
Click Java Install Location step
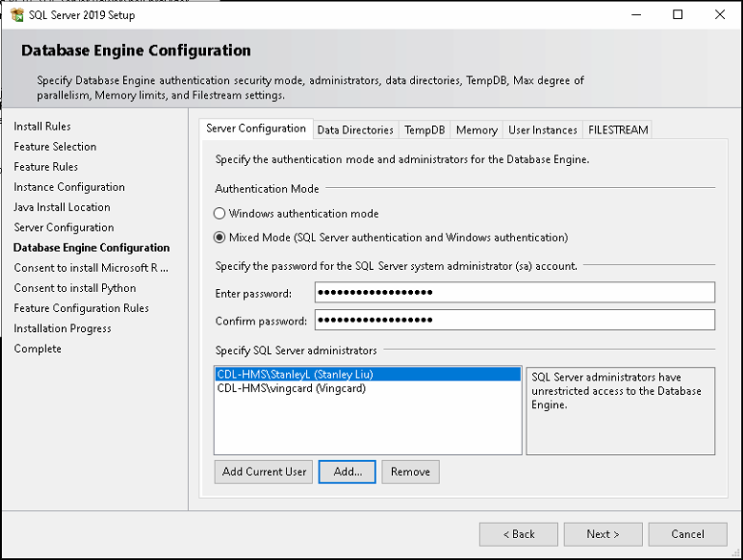[x=62, y=207]
